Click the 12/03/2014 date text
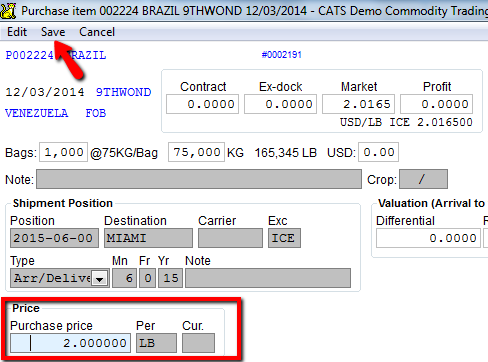Screen dimensions: 488x362 45,92
